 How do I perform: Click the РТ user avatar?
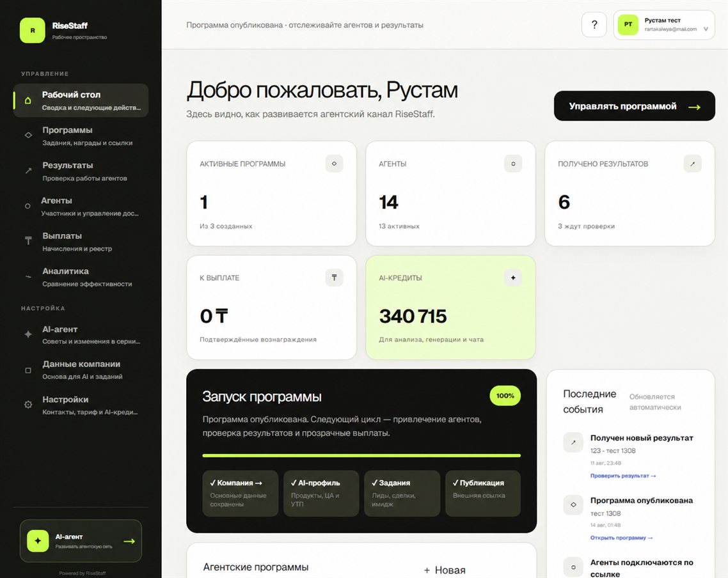[628, 24]
